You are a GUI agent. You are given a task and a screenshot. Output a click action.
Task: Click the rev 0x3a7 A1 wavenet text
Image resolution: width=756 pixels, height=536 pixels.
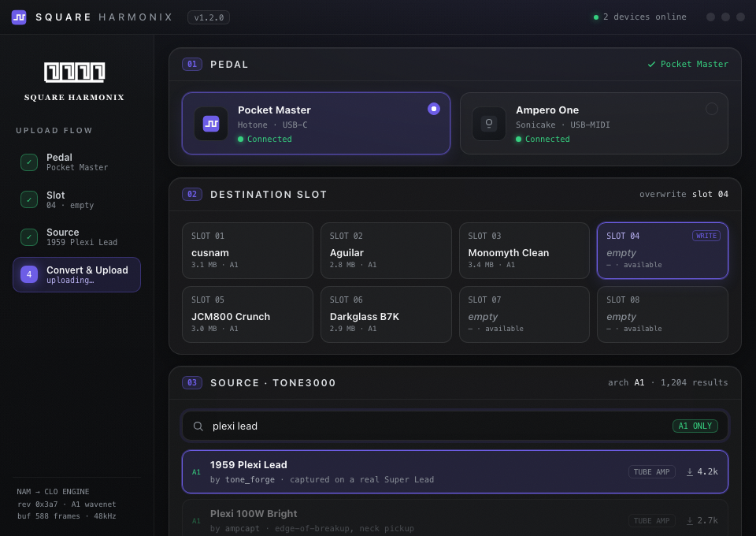tap(66, 504)
